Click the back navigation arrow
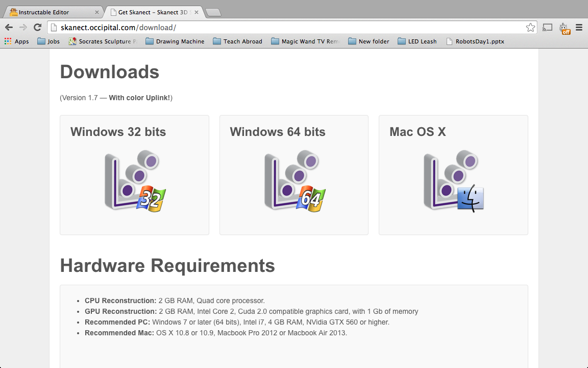Image resolution: width=588 pixels, height=368 pixels. pos(8,27)
